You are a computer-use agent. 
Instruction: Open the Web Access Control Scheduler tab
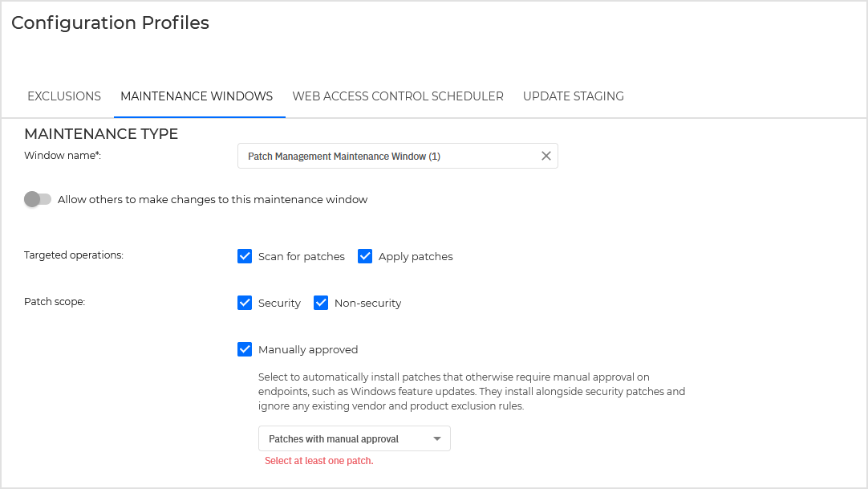click(398, 96)
